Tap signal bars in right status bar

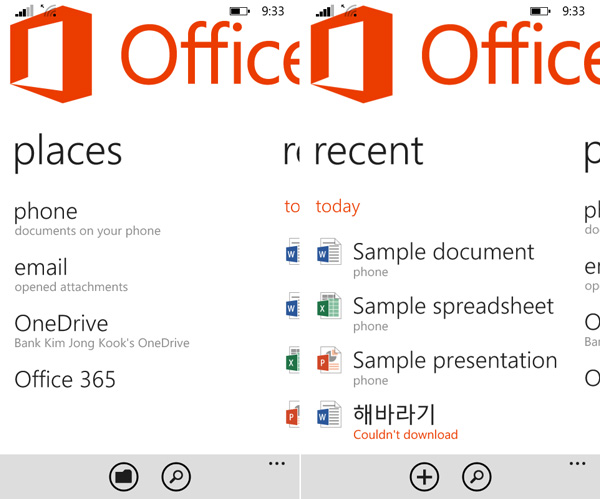324,11
